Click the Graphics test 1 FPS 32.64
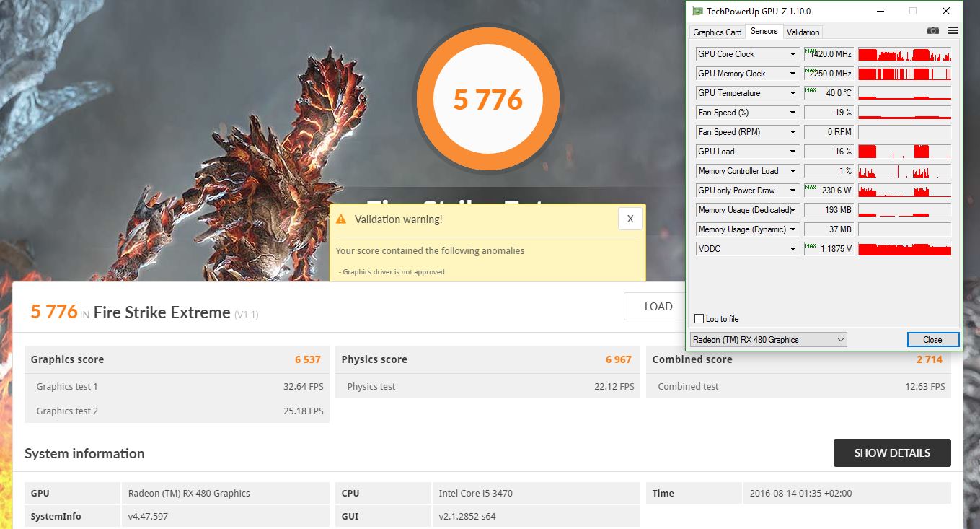980x529 pixels. click(303, 387)
